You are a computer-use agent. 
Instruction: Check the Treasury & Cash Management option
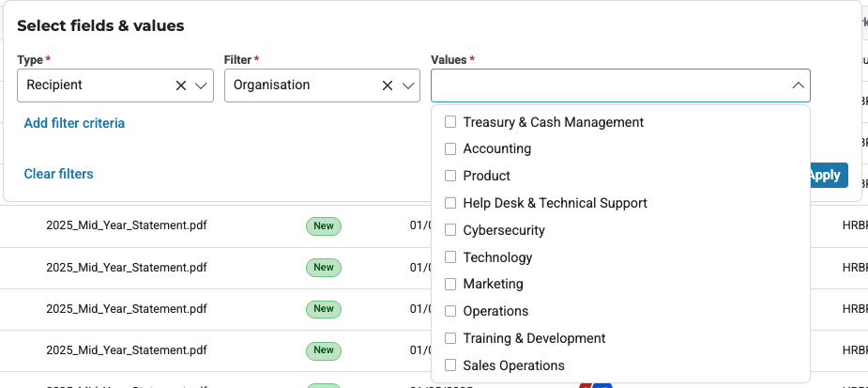[450, 122]
